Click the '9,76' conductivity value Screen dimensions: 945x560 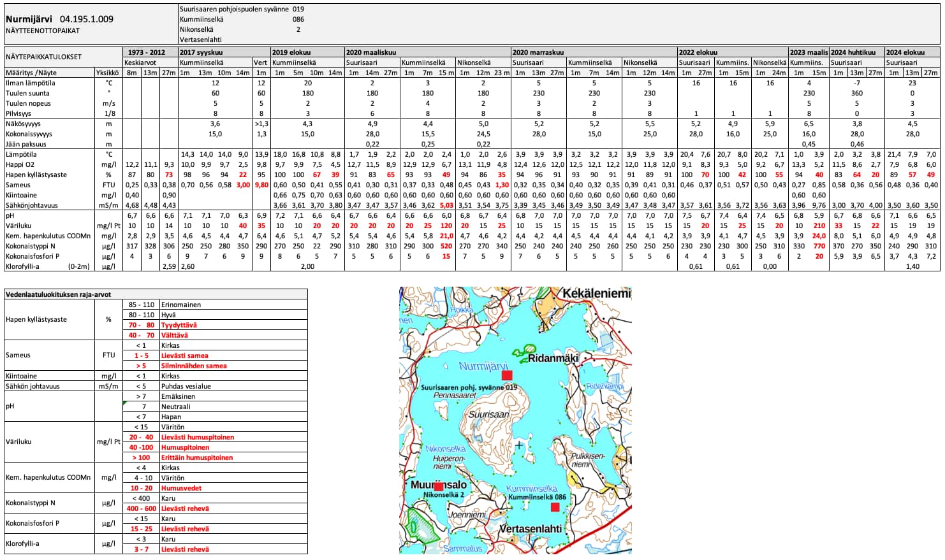(x=819, y=205)
